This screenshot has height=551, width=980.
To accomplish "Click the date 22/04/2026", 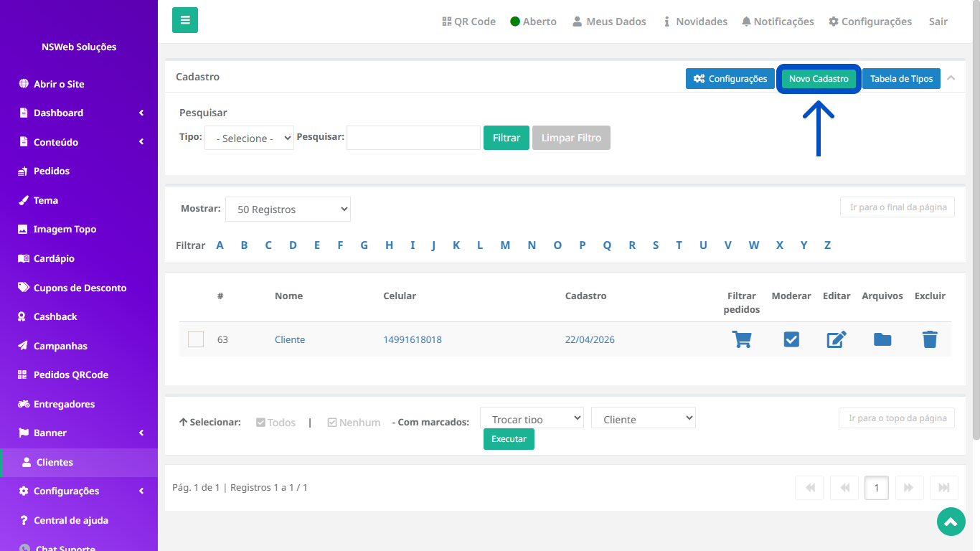I will (x=590, y=339).
